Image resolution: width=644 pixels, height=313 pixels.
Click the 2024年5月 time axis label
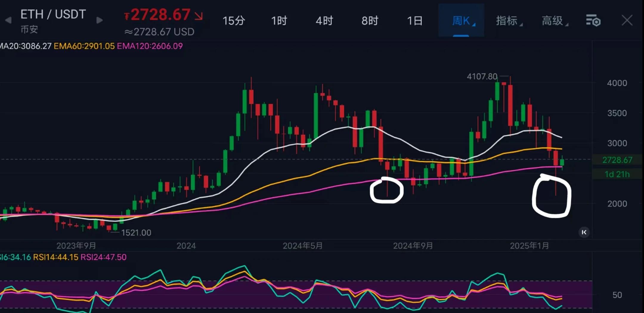tap(303, 246)
